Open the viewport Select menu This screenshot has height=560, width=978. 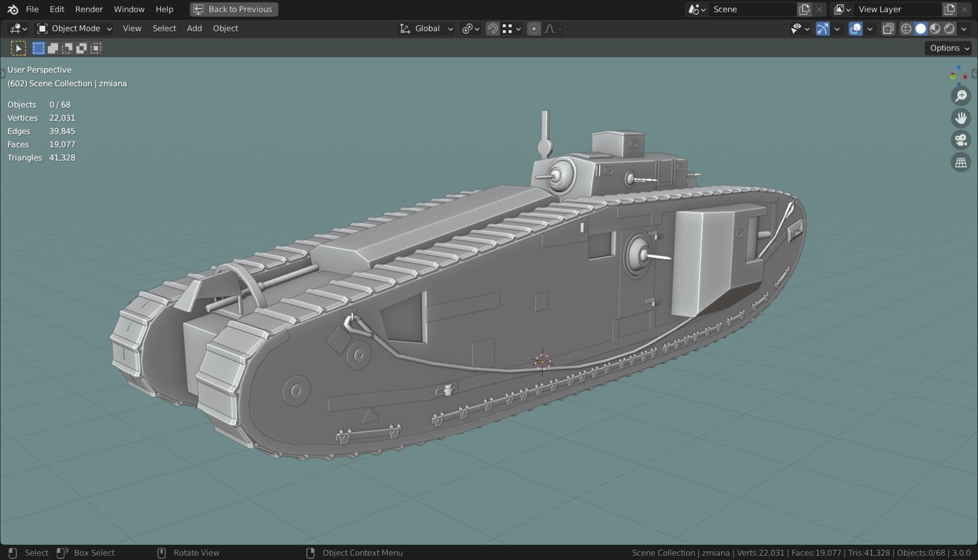(164, 29)
